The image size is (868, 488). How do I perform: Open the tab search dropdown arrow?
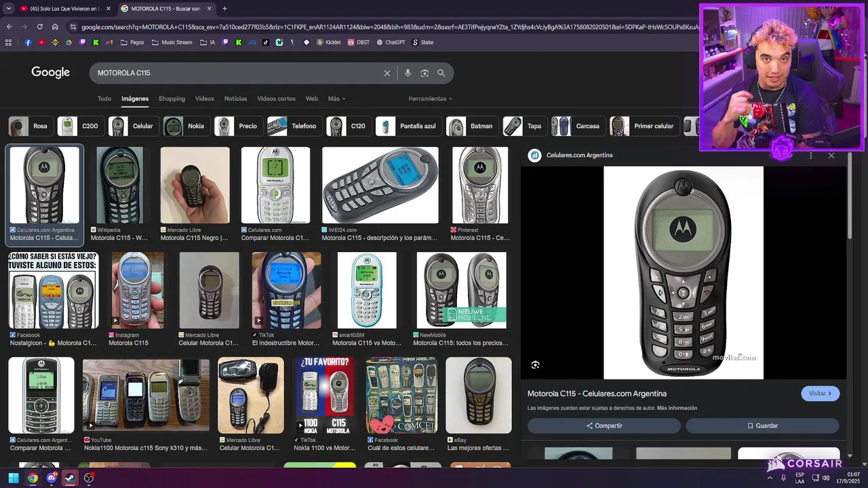pyautogui.click(x=8, y=9)
